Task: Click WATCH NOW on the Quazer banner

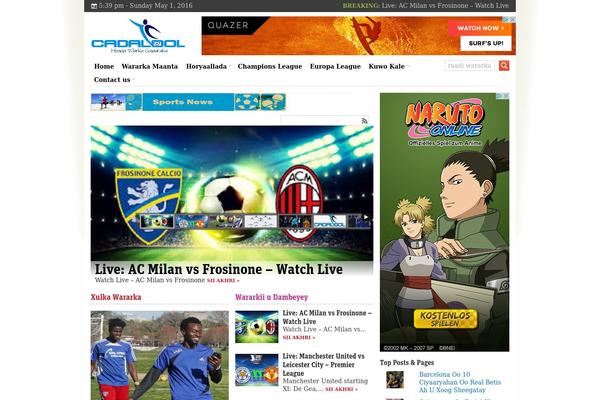Action: coord(480,28)
